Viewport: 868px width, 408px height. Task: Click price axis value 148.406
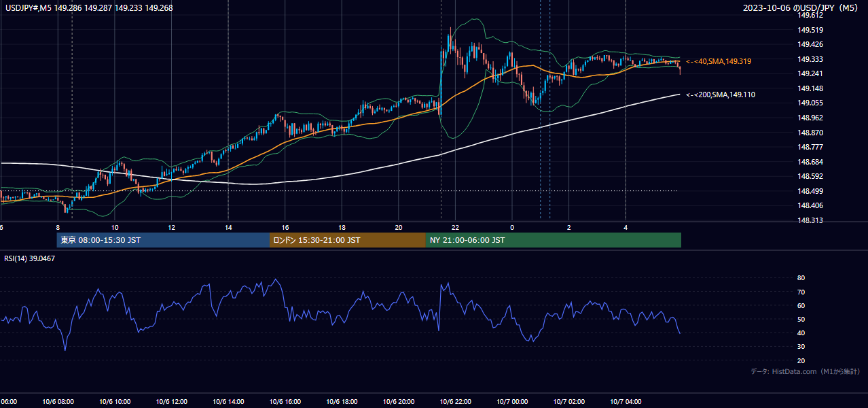pyautogui.click(x=811, y=205)
